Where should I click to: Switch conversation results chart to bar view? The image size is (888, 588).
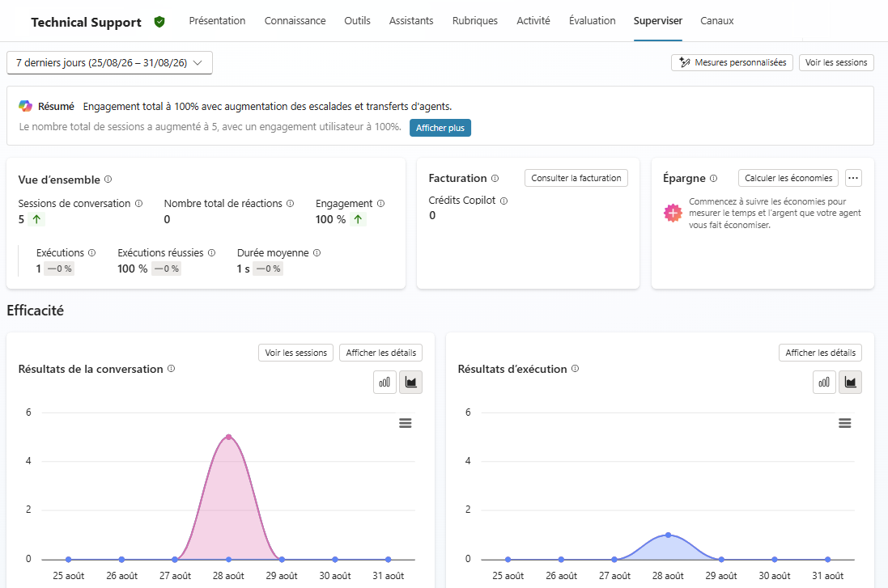tap(385, 382)
